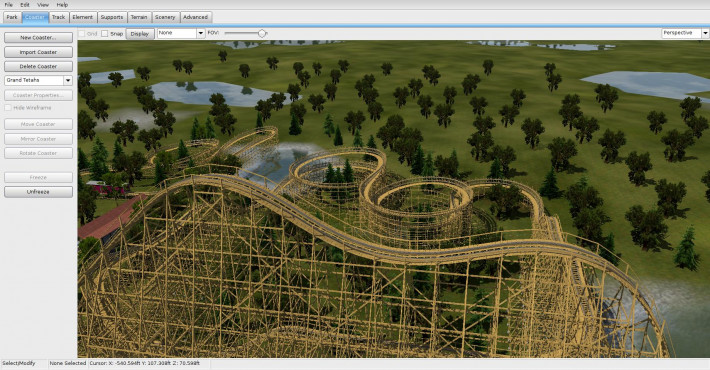The height and width of the screenshot is (370, 710).
Task: Open the Help menu
Action: point(62,5)
